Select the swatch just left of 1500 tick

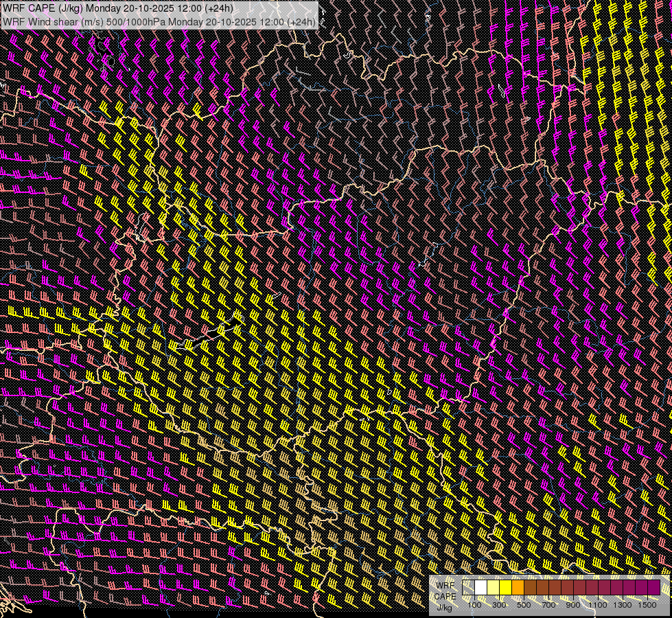click(642, 588)
